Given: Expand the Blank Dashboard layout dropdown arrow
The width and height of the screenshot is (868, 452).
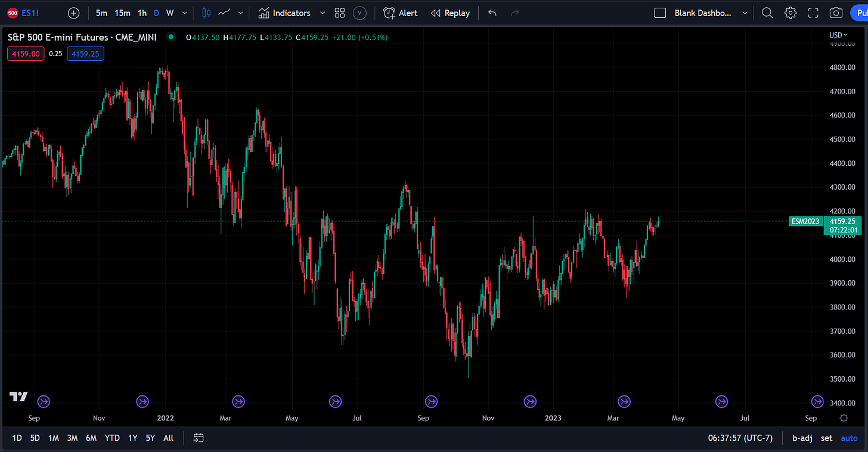Looking at the screenshot, I should click(x=745, y=13).
